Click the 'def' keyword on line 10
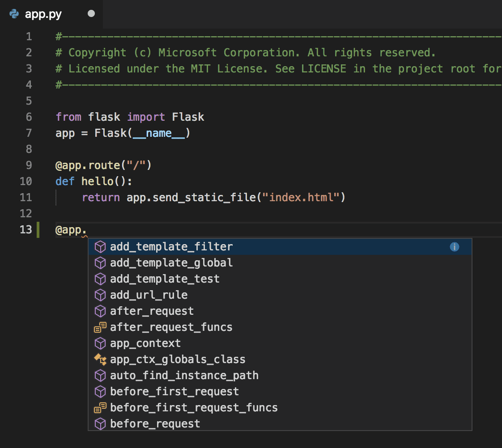 coord(65,182)
